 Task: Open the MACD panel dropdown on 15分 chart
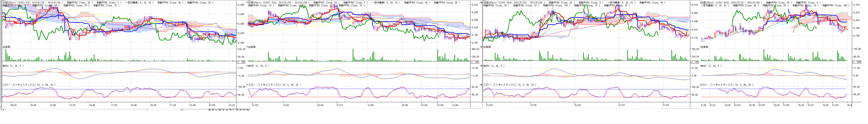click(247, 66)
